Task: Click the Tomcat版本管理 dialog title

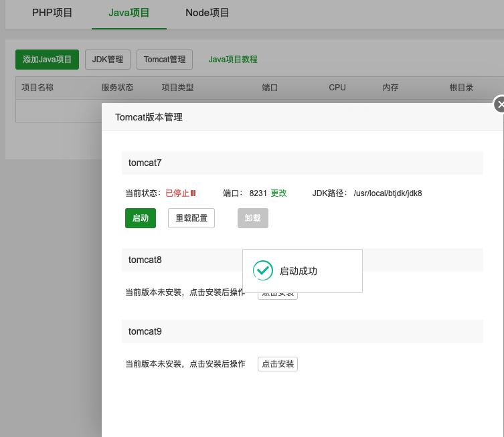Action: (149, 117)
